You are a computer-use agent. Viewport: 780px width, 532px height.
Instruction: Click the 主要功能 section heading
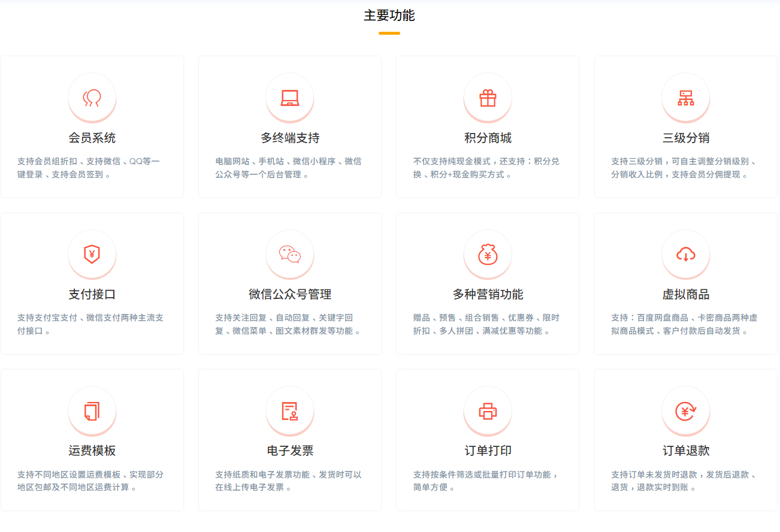coord(389,16)
